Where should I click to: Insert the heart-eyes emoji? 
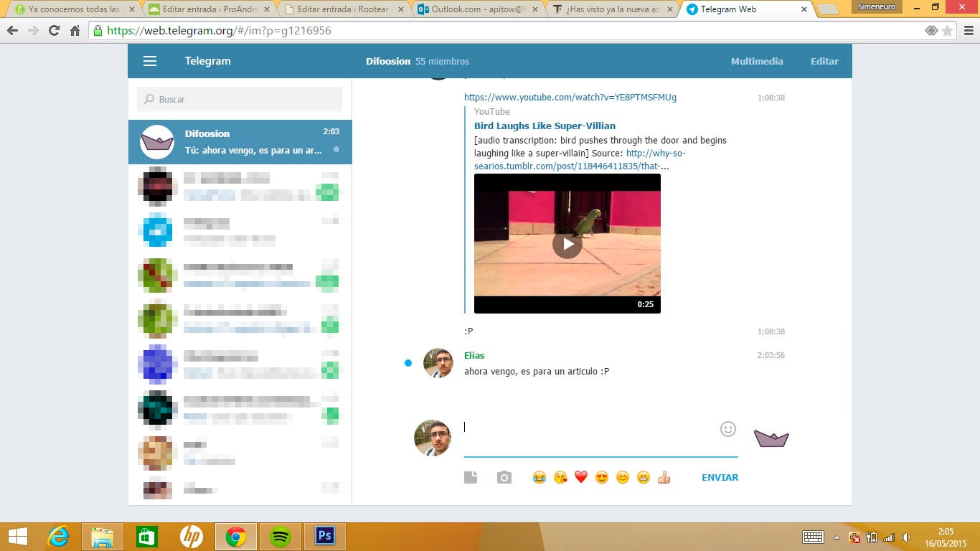pos(602,477)
